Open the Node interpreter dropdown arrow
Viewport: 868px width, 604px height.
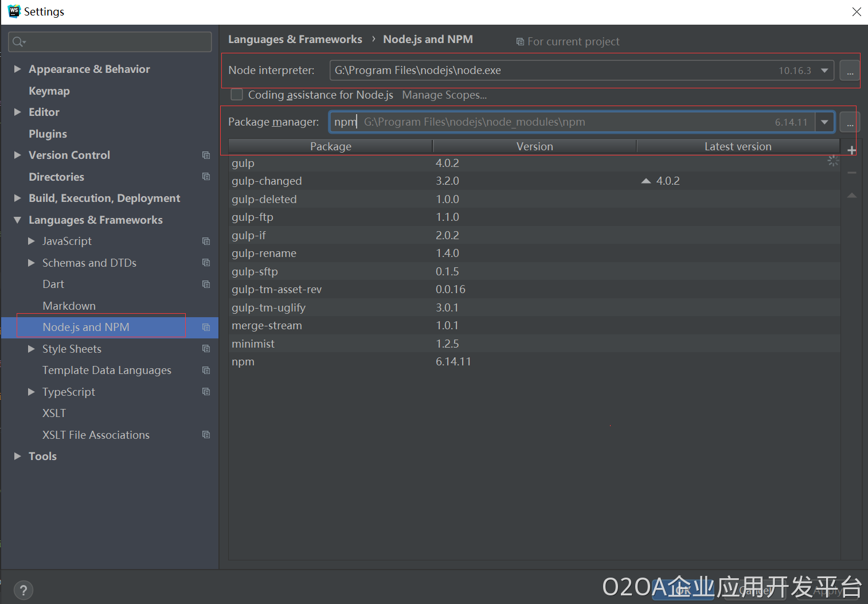[x=824, y=71]
